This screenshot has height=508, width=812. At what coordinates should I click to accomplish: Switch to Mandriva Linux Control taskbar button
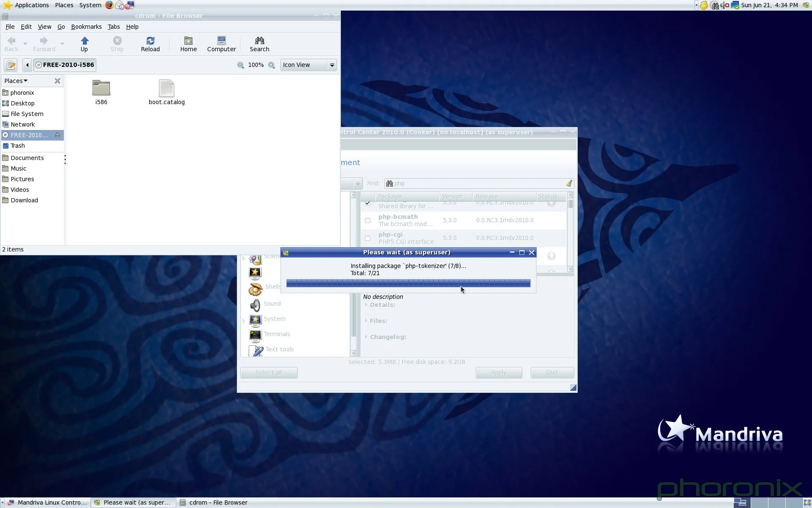47,502
